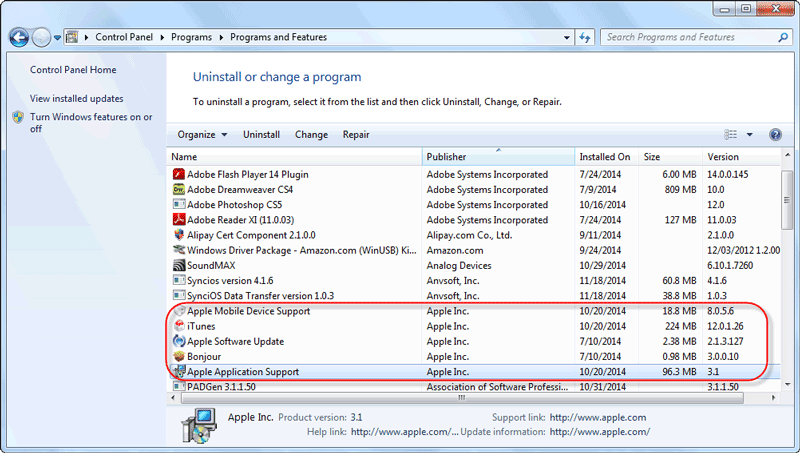Image resolution: width=800 pixels, height=453 pixels.
Task: Open Control Panel Home link
Action: click(73, 70)
